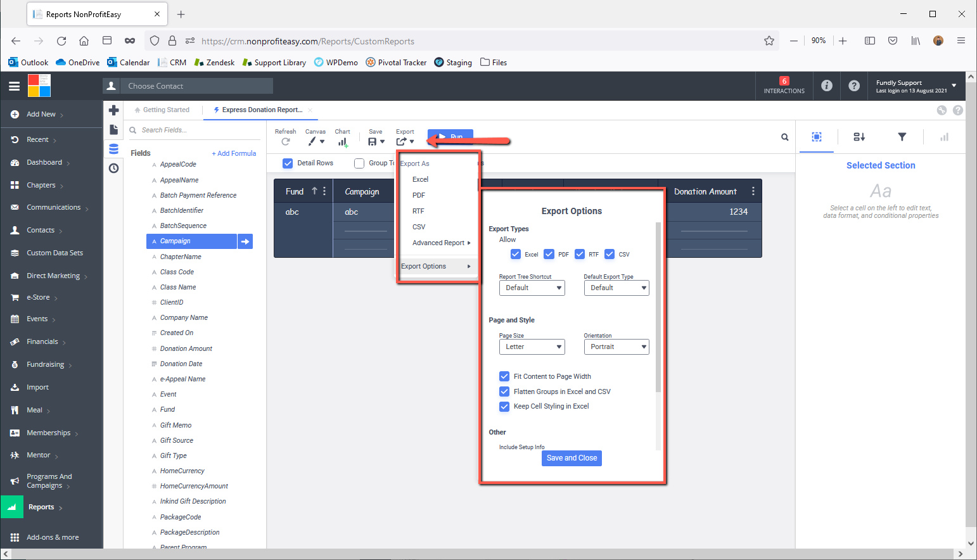The width and height of the screenshot is (977, 560).
Task: Click the Interactions notification counter
Action: 784,86
